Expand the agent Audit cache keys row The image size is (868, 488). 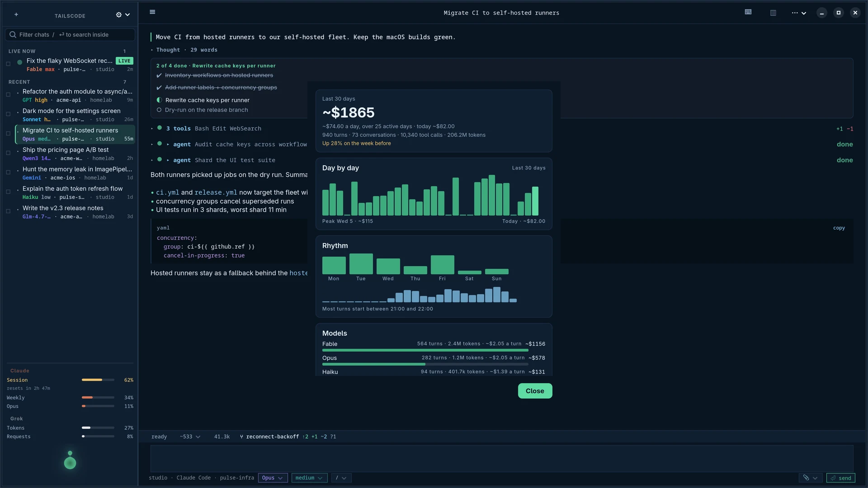click(229, 144)
